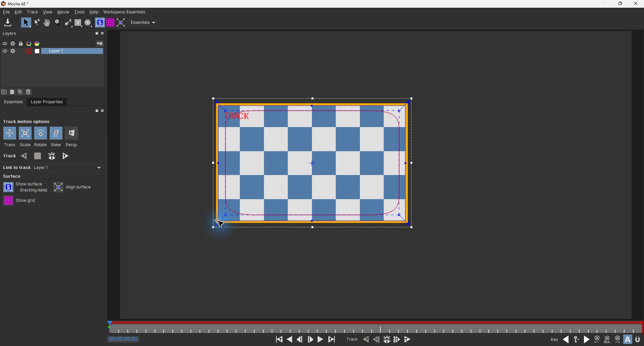Toggle the magenta grid button in the toolbar

click(110, 22)
